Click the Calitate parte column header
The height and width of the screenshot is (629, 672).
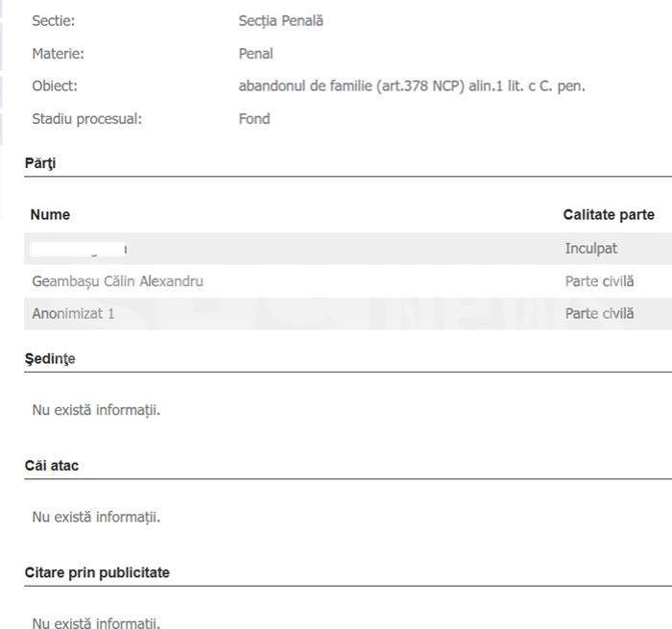point(609,215)
